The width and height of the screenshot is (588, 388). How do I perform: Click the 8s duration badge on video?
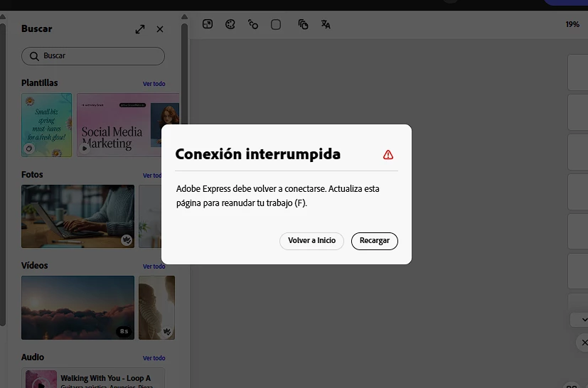coord(124,331)
